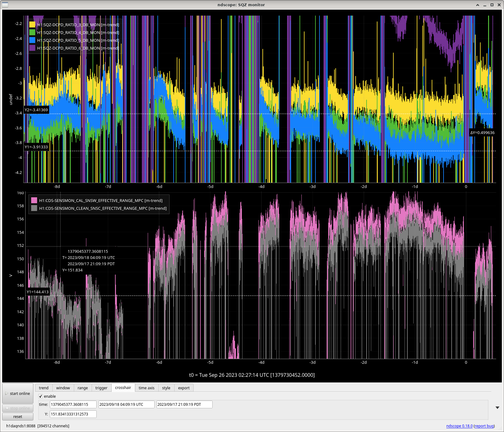Click the crosshair GPS time 1379045377.3608115 readout
Screen dimensions: 504x432
(88, 251)
